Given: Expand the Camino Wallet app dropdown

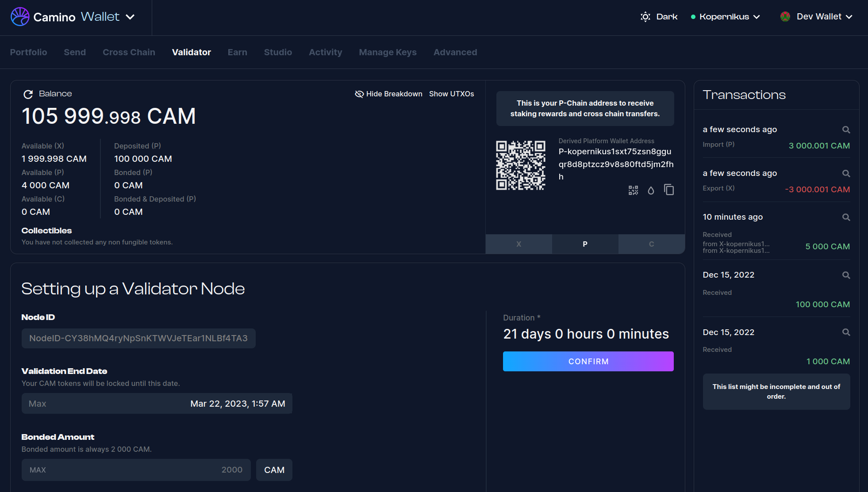Looking at the screenshot, I should [x=130, y=17].
